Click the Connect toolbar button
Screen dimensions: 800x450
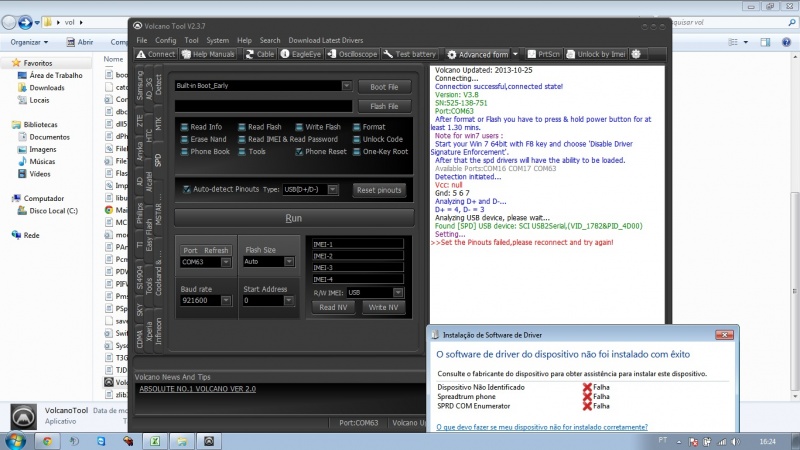click(x=156, y=54)
